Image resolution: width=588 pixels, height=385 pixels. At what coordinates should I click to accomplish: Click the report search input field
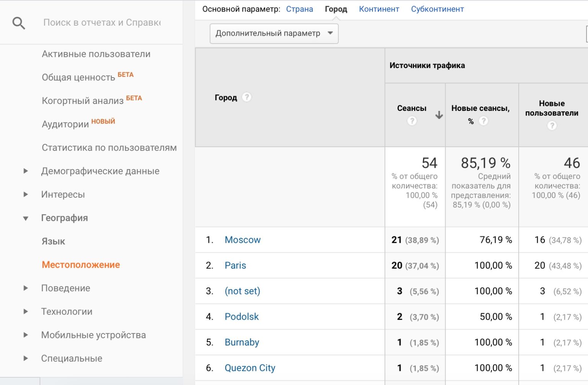(102, 23)
